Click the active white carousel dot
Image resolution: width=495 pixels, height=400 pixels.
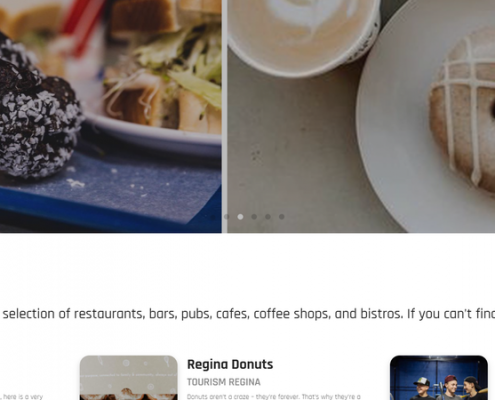click(x=240, y=217)
